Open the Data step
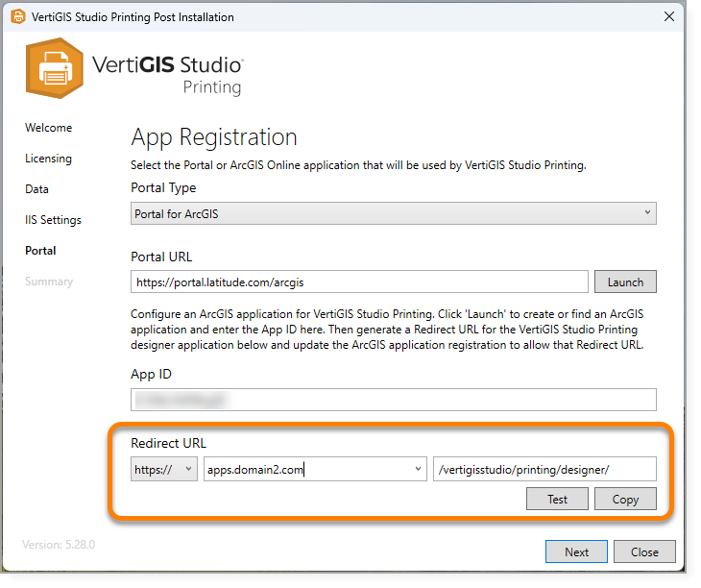This screenshot has height=588, width=701. point(36,189)
